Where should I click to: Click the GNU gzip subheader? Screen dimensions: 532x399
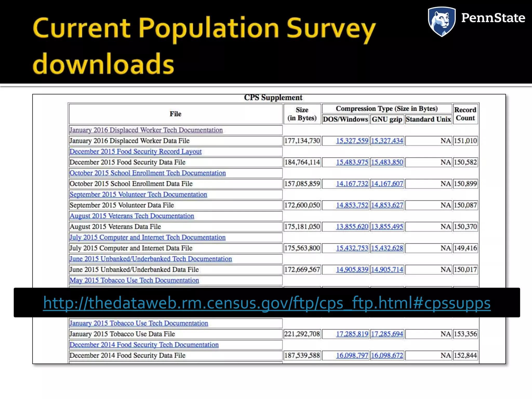[387, 119]
